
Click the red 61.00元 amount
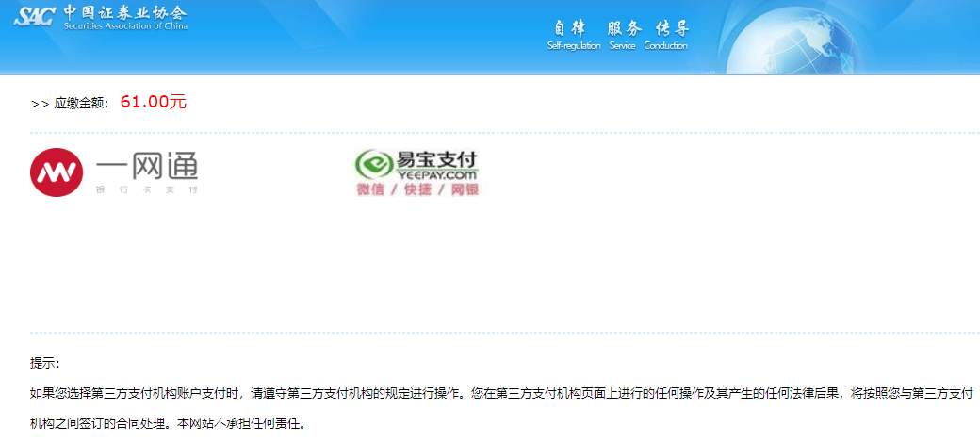tap(154, 102)
